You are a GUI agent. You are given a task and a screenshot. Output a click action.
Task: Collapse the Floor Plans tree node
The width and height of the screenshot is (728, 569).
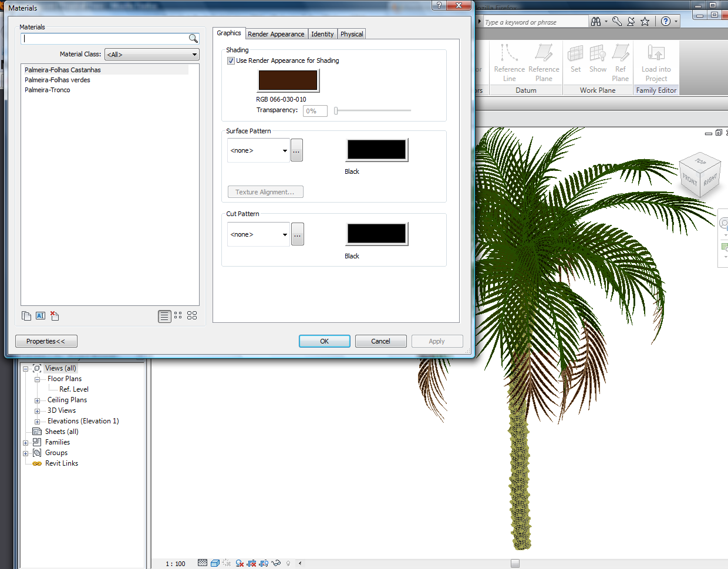point(37,379)
